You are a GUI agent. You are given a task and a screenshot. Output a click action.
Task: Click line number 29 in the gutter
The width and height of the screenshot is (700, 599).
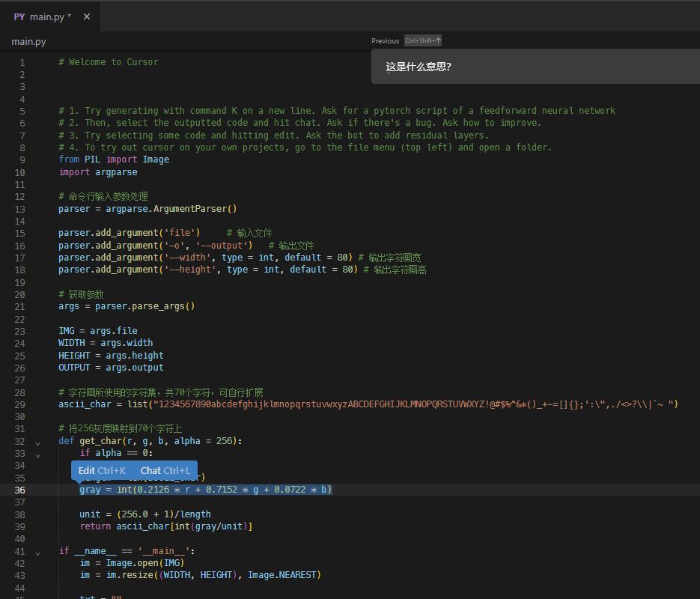click(x=19, y=405)
